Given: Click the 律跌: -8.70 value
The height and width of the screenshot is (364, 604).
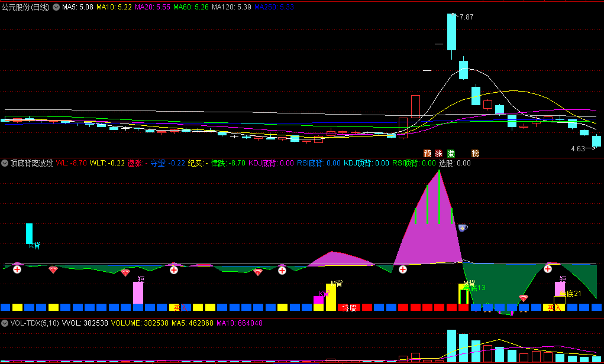Looking at the screenshot, I should [x=228, y=163].
